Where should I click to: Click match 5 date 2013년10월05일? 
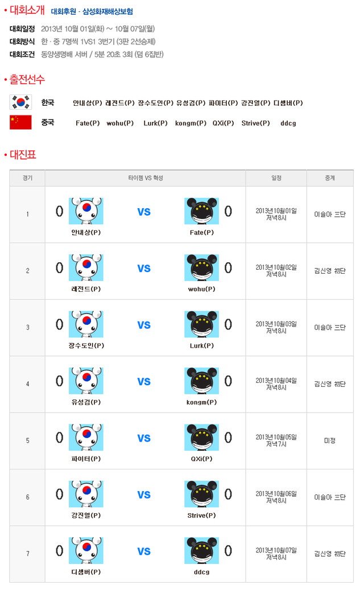pyautogui.click(x=276, y=437)
